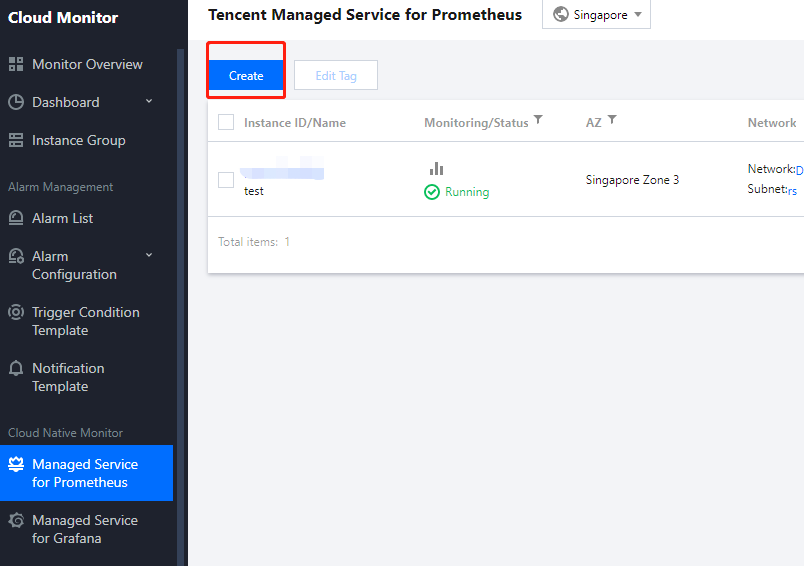The width and height of the screenshot is (804, 566).
Task: Click the 'Monitoring/Status' column header text
Action: click(x=476, y=123)
